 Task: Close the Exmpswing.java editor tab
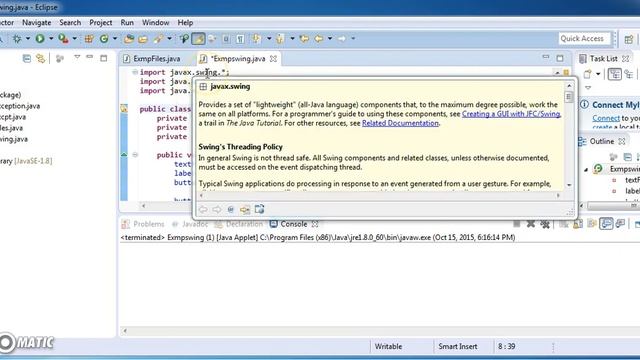coord(273,59)
